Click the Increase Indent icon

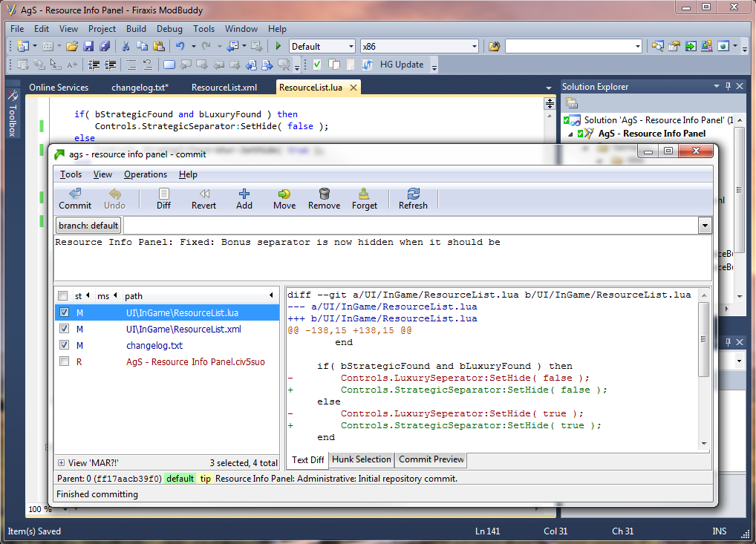tap(111, 65)
